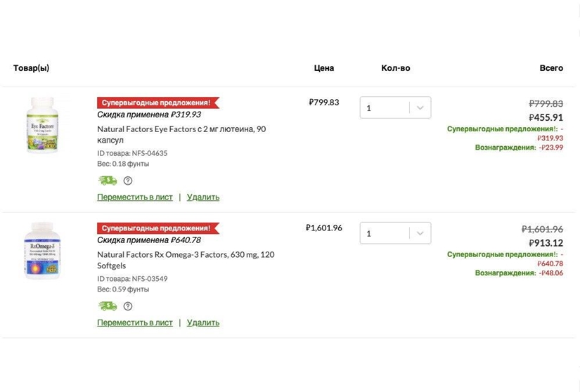Open the quantity dropdown for Eye Factors
This screenshot has height=392, width=580.
[x=395, y=108]
